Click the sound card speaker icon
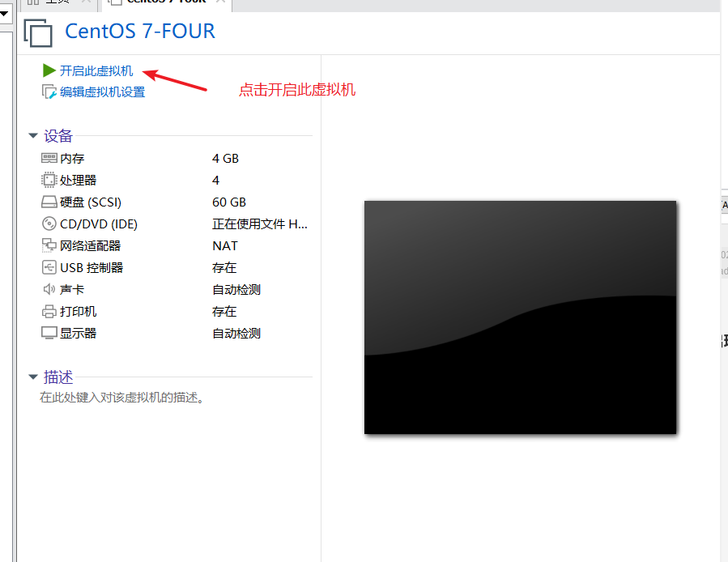 (49, 289)
